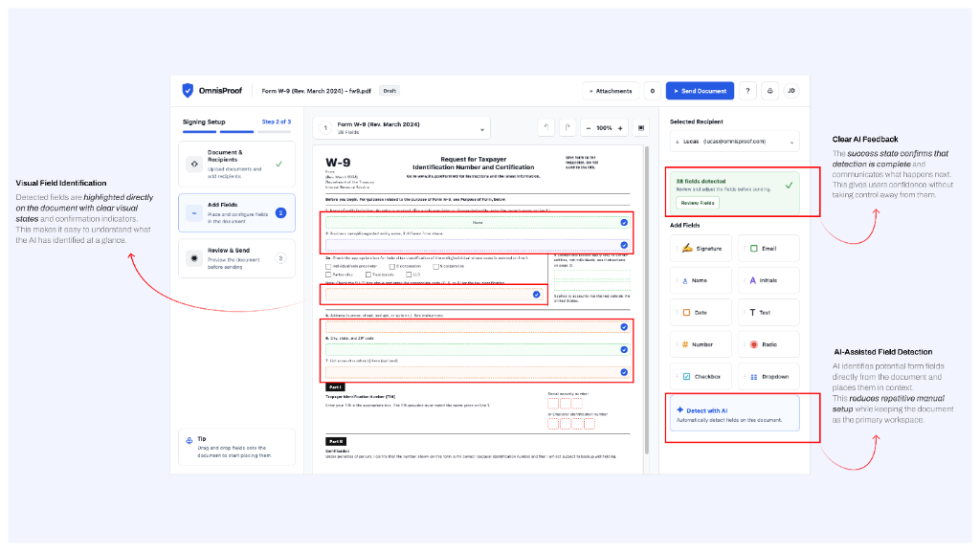
Task: Check the Partnership box
Action: 328,275
